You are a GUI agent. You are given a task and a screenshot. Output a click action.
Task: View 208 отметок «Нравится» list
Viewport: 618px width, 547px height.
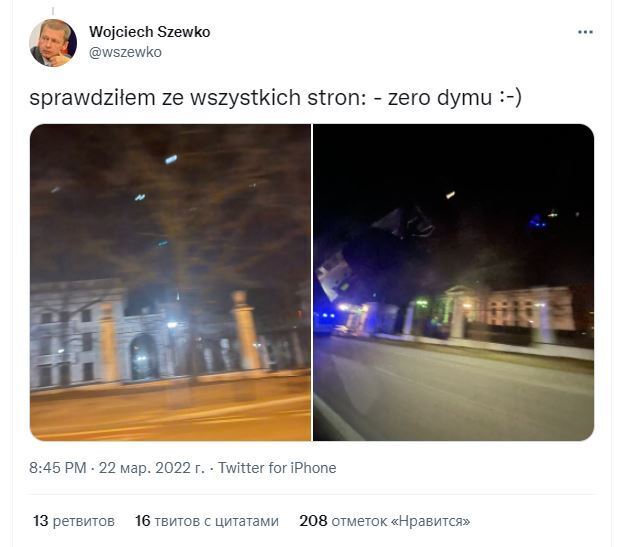pyautogui.click(x=385, y=521)
